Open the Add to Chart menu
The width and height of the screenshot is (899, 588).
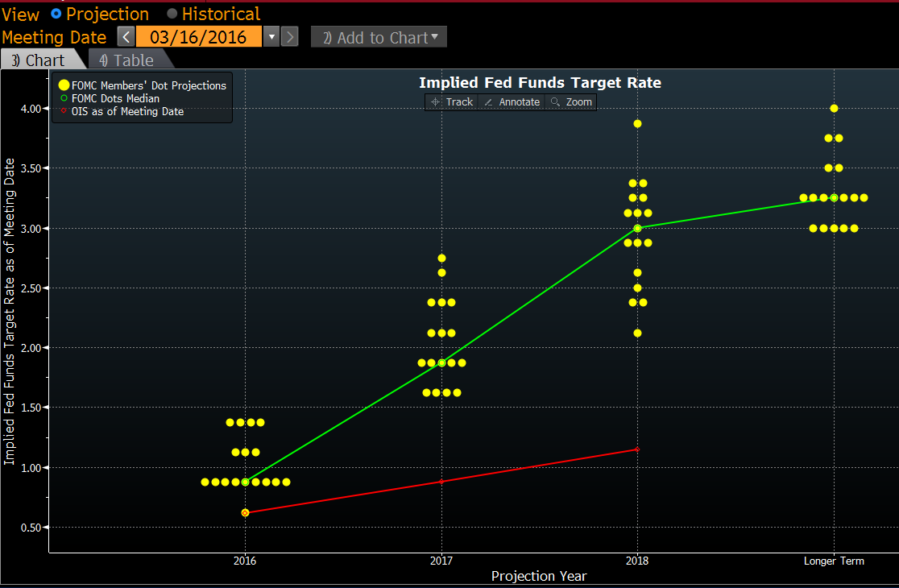tap(379, 37)
